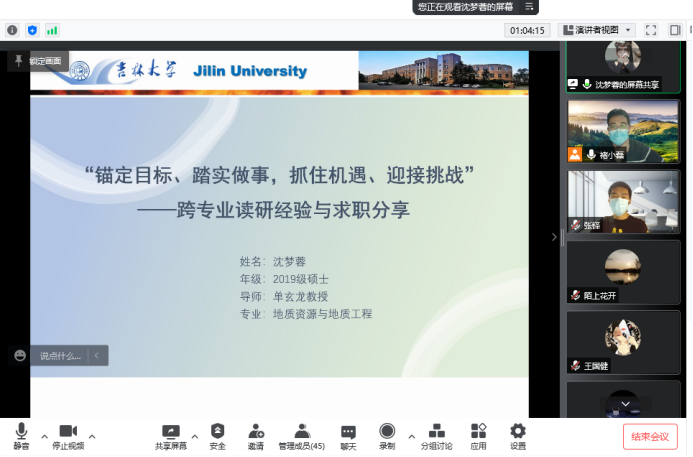Collapse the participant video sidebar arrow

point(555,237)
